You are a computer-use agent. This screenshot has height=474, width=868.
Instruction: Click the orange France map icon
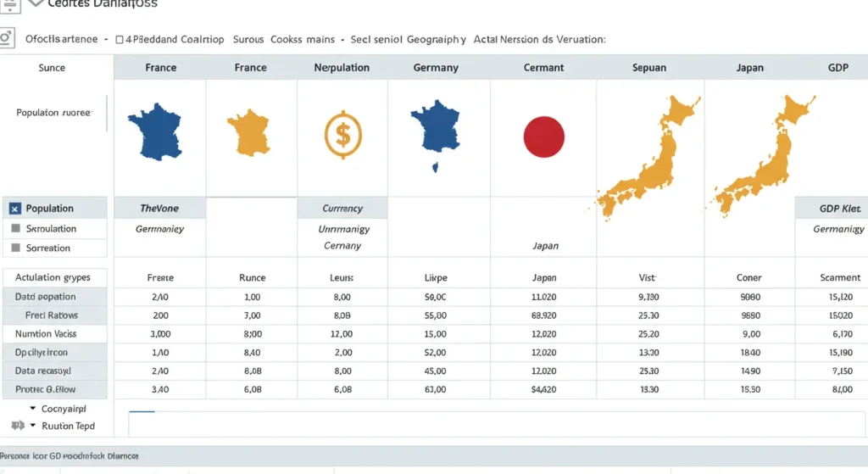(251, 132)
